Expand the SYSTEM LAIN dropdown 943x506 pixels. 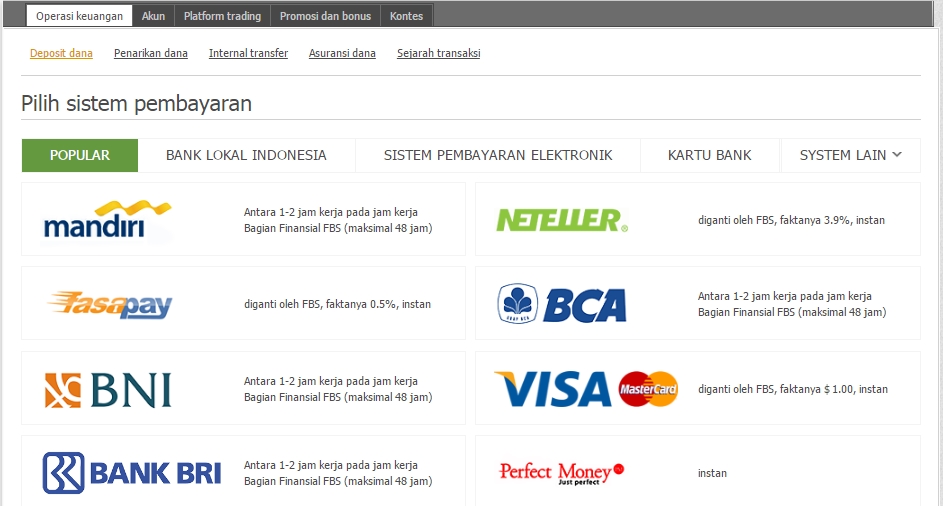click(850, 155)
